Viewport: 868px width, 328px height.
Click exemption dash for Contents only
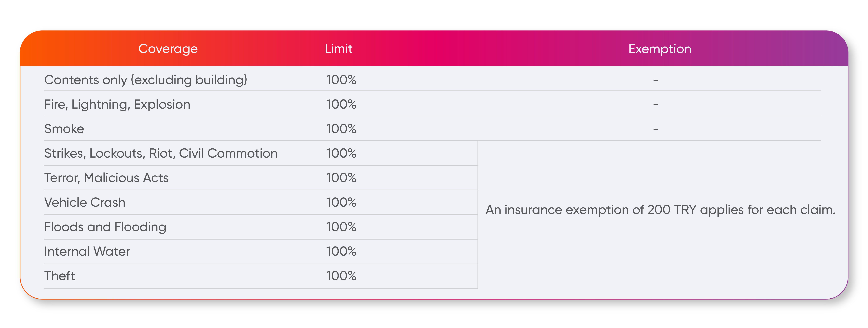click(656, 80)
